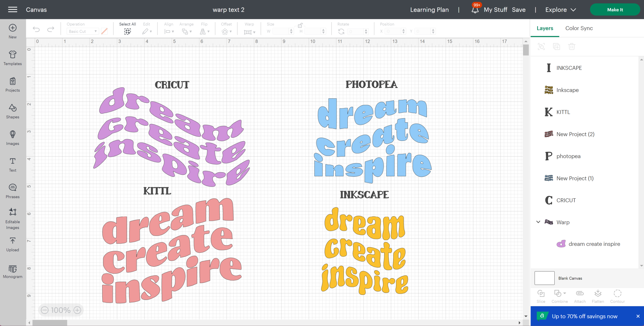This screenshot has width=644, height=326.
Task: Open the Shapes panel
Action: [x=13, y=112]
